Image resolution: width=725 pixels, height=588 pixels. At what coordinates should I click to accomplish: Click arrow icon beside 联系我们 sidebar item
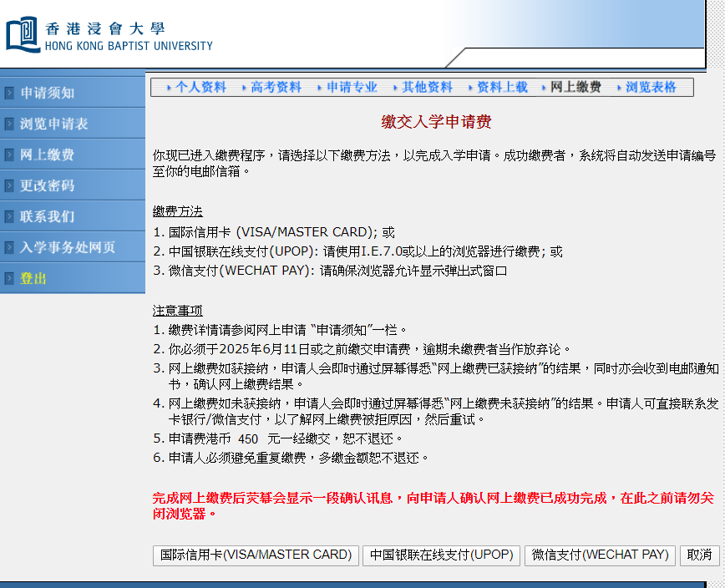[x=9, y=216]
